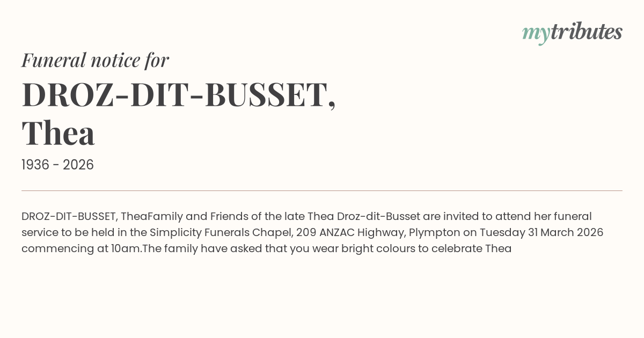Screen dimensions: 644x338
Task: Click the 2026 year under the name
Action: pyautogui.click(x=78, y=165)
